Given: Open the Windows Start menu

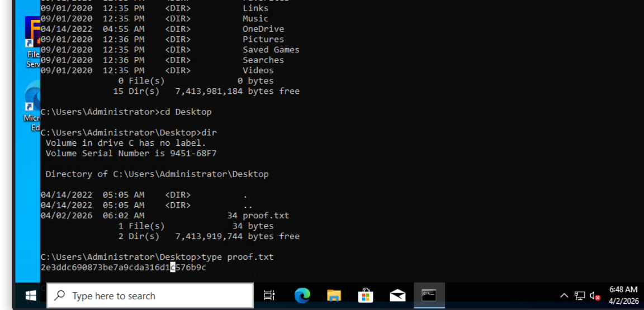Looking at the screenshot, I should [x=30, y=295].
